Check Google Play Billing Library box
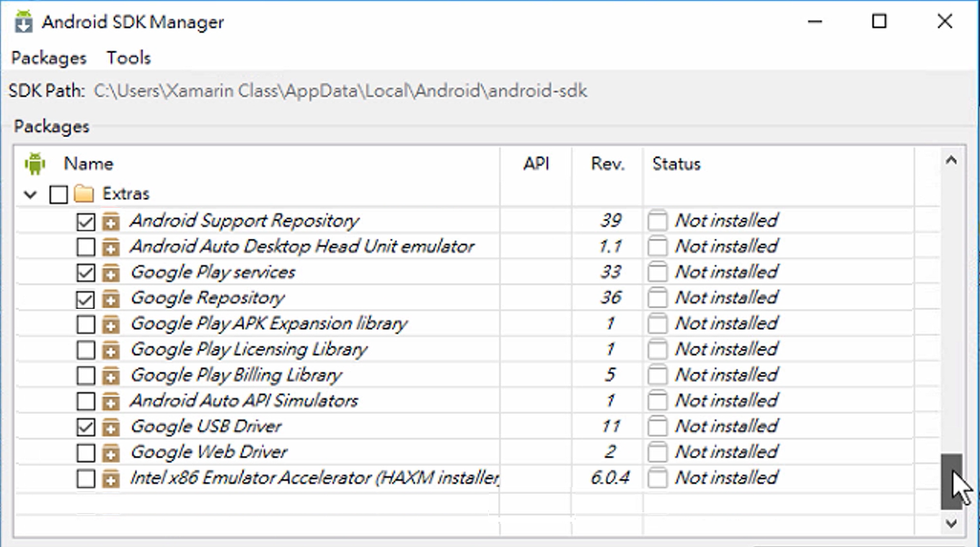980x547 pixels. [85, 375]
